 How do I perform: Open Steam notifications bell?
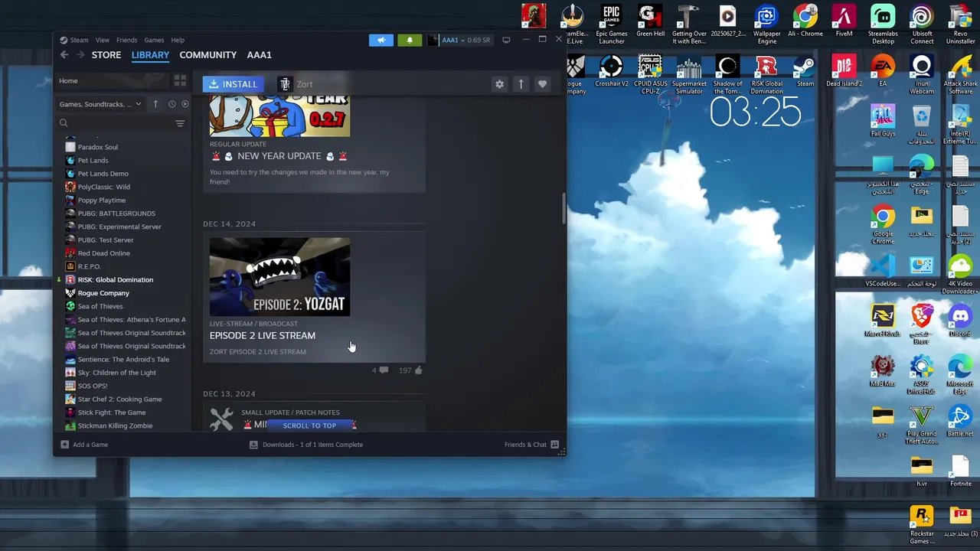[410, 40]
